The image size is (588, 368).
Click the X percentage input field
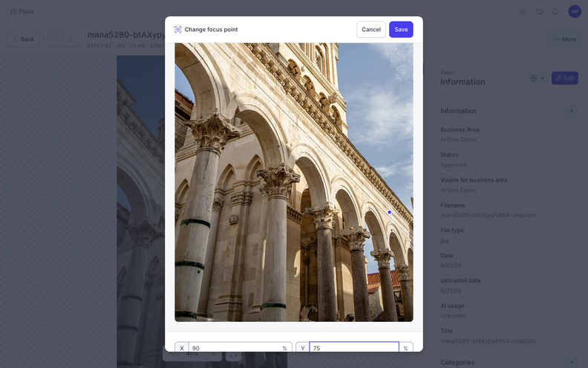[x=235, y=348]
